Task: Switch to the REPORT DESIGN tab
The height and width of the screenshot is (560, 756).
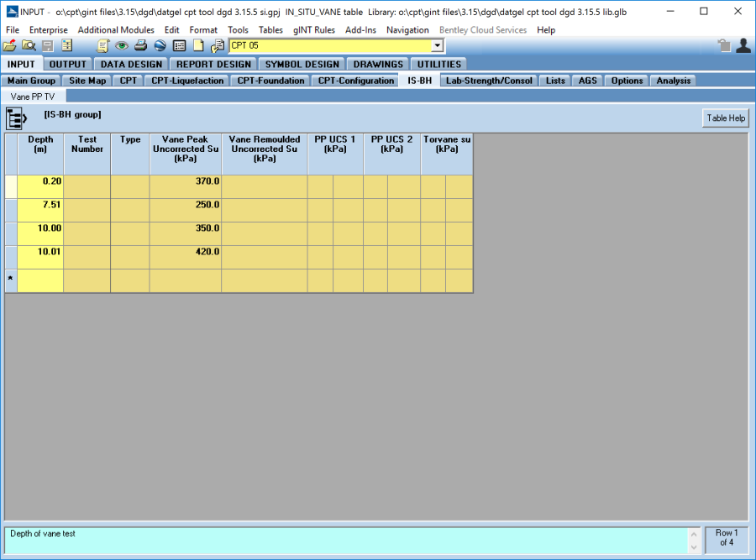Action: (213, 64)
